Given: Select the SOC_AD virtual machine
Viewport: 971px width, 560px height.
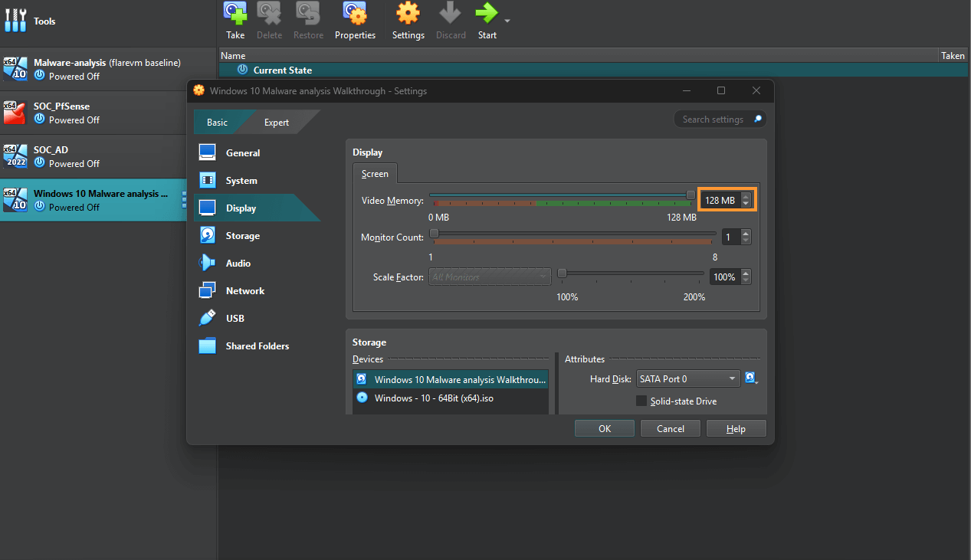Looking at the screenshot, I should click(x=108, y=156).
